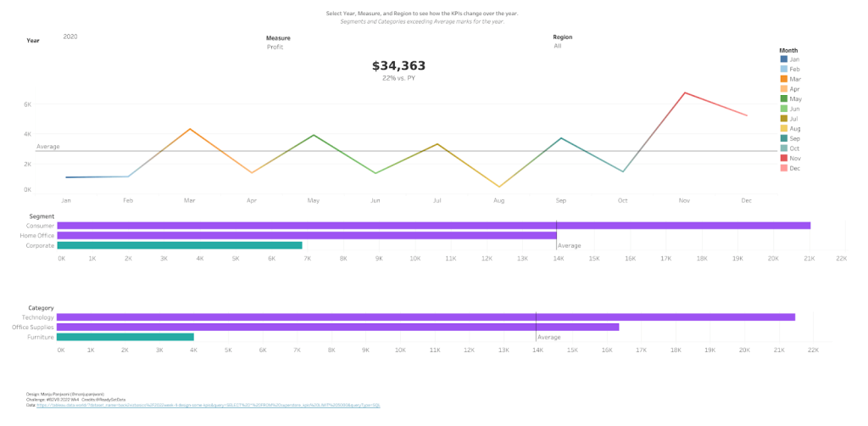Image resolution: width=868 pixels, height=426 pixels.
Task: Click the Consumer segment bar
Action: coord(433,226)
